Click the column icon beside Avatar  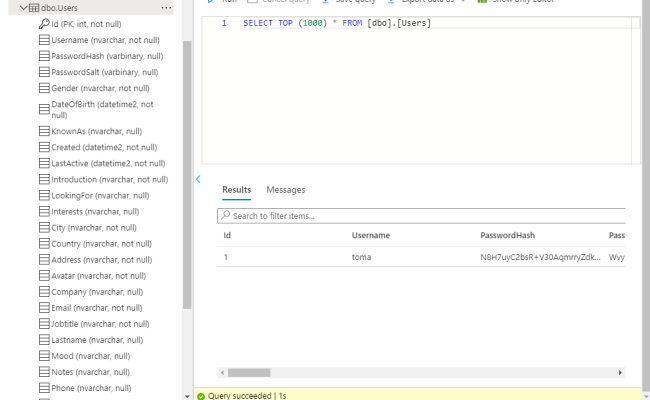click(x=44, y=276)
